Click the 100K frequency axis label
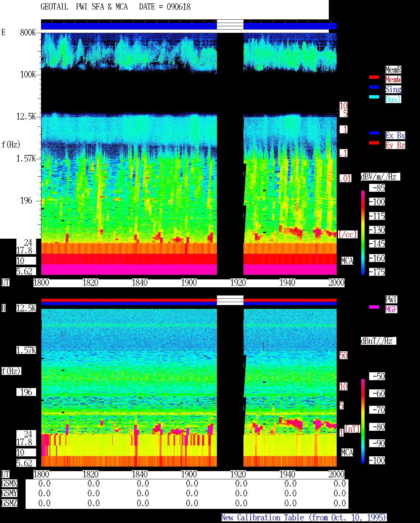420x523 pixels. 28,75
